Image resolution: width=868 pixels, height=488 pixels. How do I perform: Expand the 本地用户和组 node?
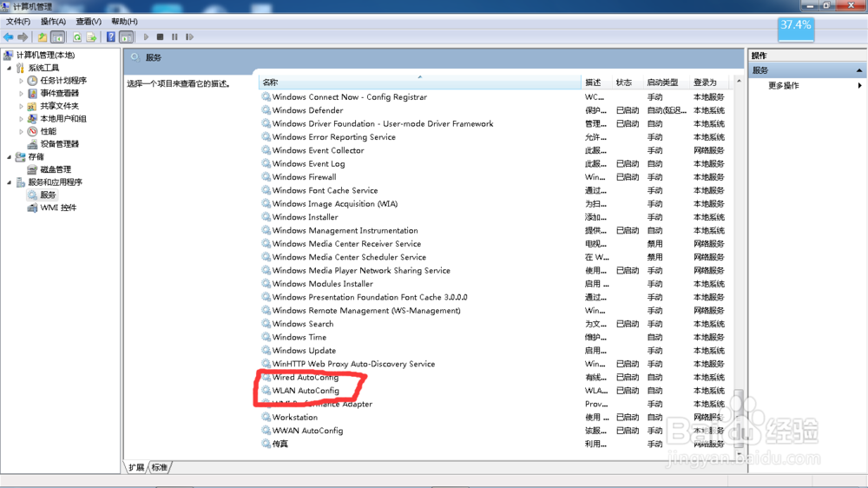coord(21,119)
